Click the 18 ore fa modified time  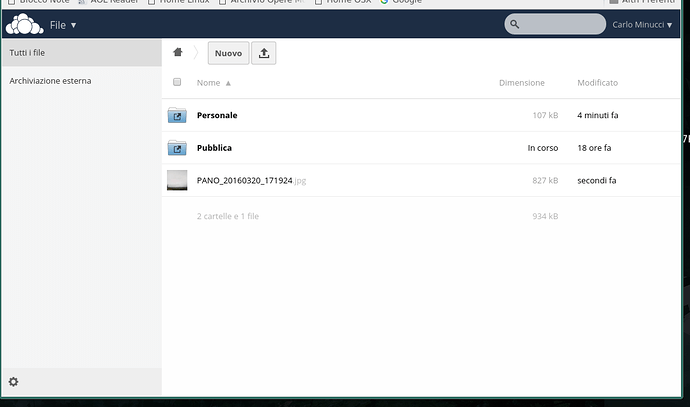(x=594, y=148)
